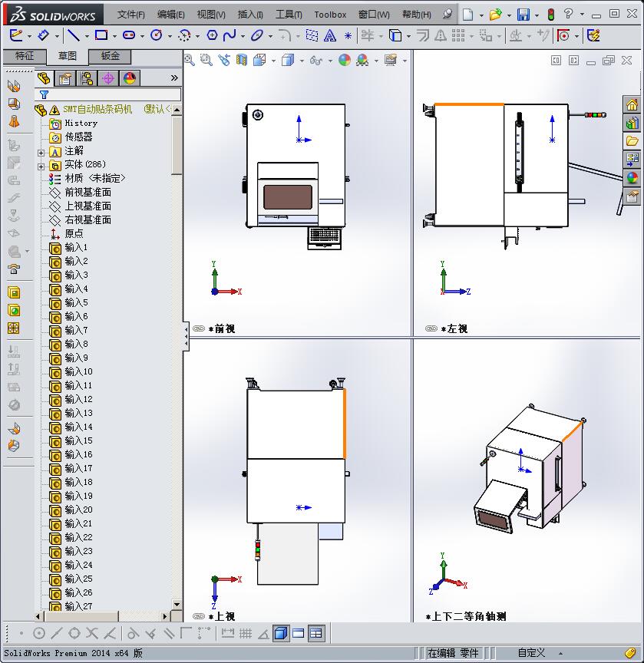
Task: Click the 自定义 status bar button
Action: click(531, 653)
